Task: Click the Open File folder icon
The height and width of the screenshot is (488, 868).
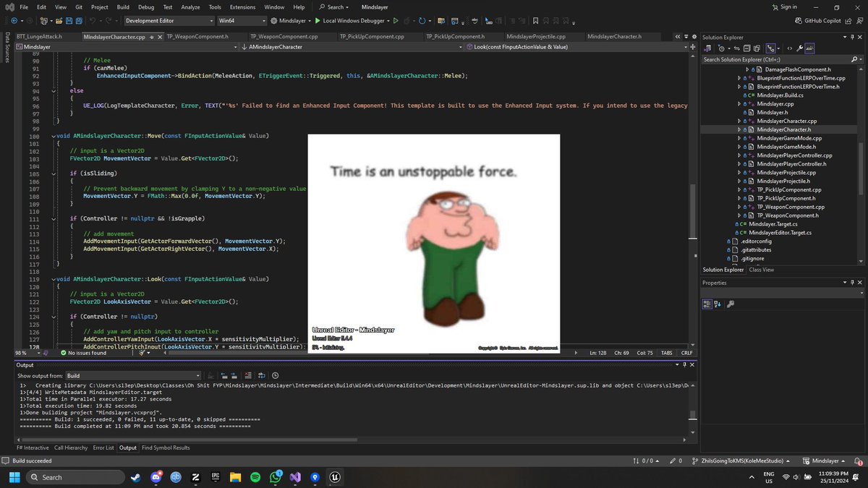Action: tap(59, 21)
